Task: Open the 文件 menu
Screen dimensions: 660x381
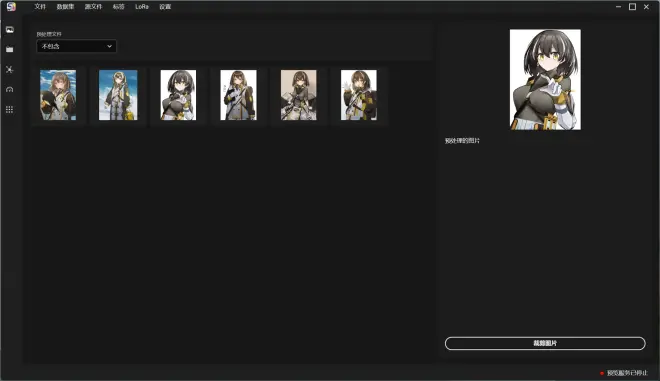Action: tap(40, 7)
